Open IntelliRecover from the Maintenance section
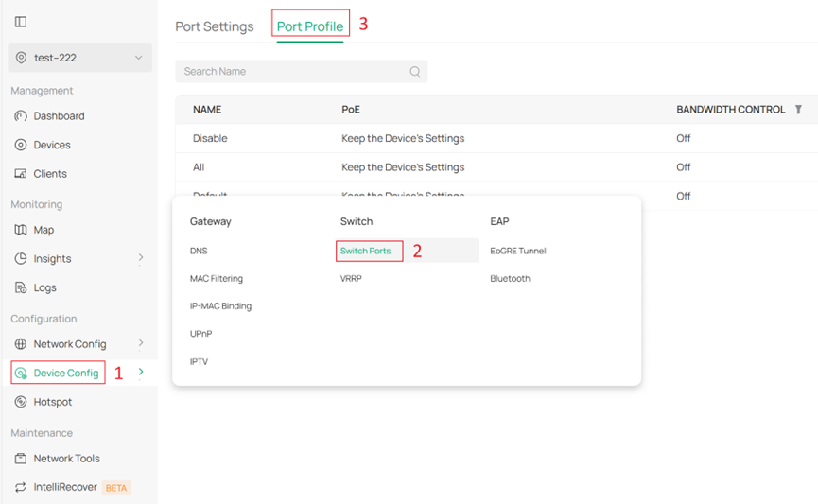This screenshot has width=818, height=504. pyautogui.click(x=66, y=488)
